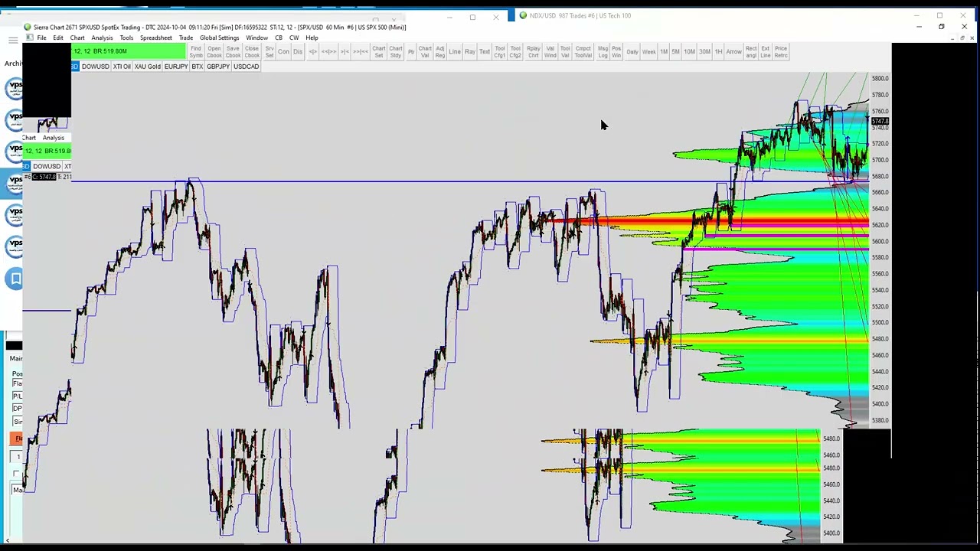Click Save Cbook toolbar button
The image size is (980, 551).
click(233, 51)
